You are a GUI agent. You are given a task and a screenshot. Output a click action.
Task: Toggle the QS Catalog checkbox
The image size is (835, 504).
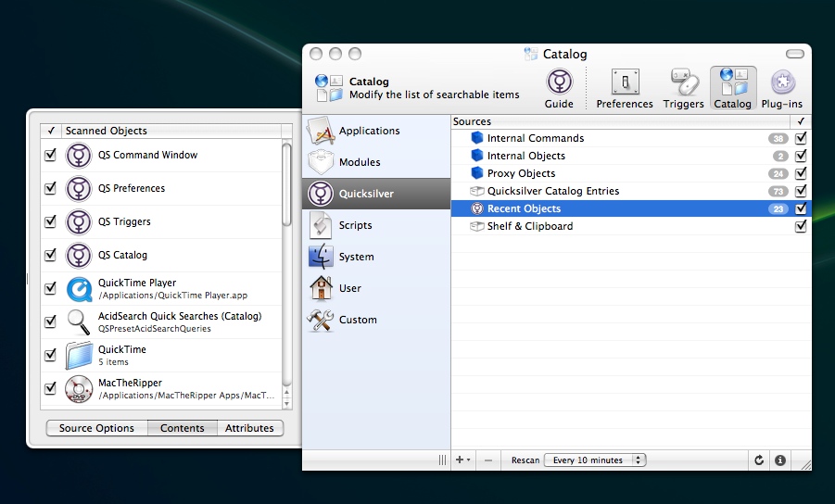(x=51, y=255)
